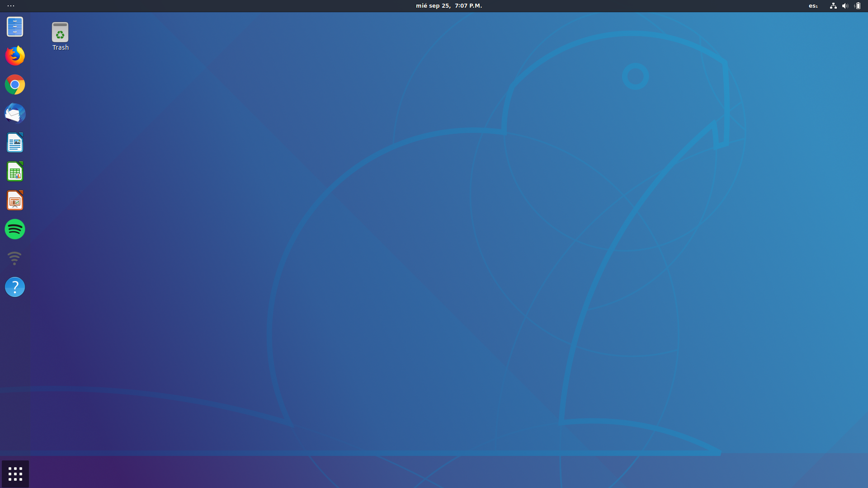Viewport: 868px width, 488px height.
Task: Open the Files manager from dock
Action: click(x=15, y=27)
